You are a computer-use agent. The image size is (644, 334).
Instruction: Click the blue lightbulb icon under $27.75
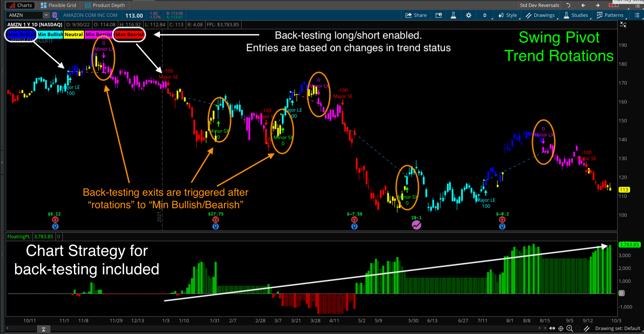click(216, 226)
